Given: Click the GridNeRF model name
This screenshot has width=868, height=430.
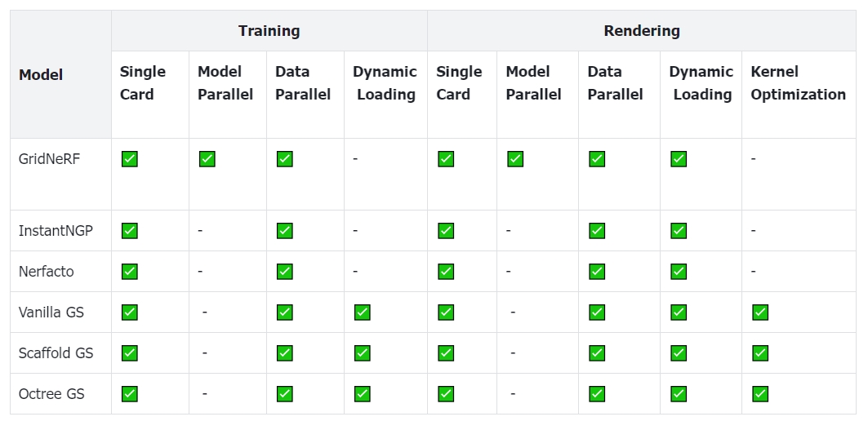Looking at the screenshot, I should pyautogui.click(x=50, y=159).
